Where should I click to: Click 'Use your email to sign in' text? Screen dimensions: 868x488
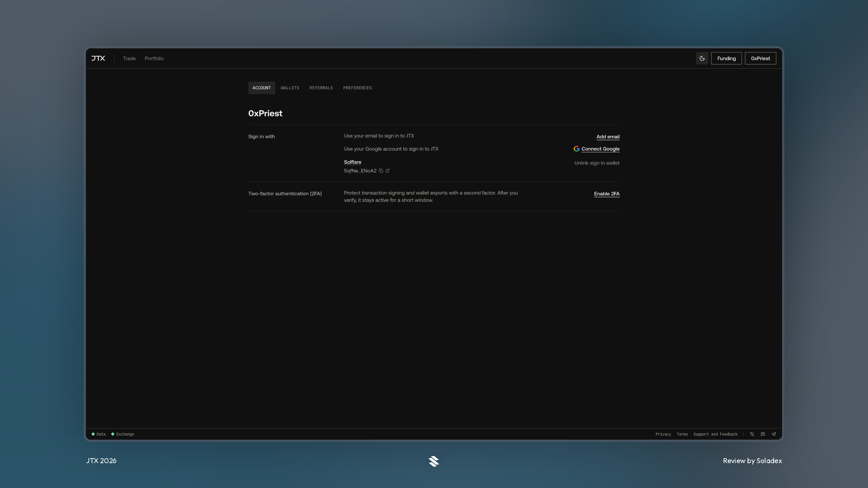coord(379,136)
